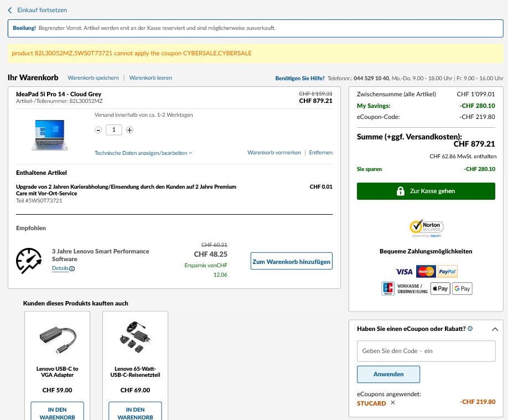Screen dimensions: 508x420
Task: Open the IdeaPad 5i Pro laptop thumbnail
Action: pyautogui.click(x=49, y=135)
